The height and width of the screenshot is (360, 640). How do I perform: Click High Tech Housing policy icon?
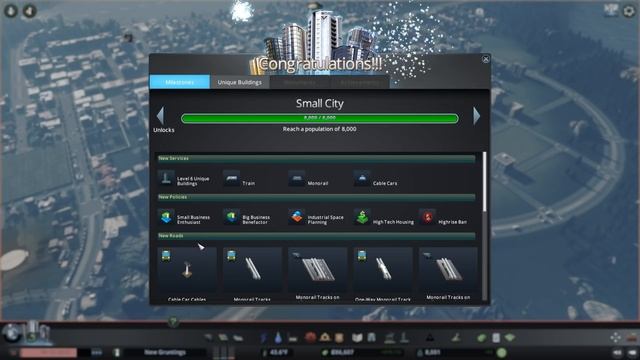362,217
